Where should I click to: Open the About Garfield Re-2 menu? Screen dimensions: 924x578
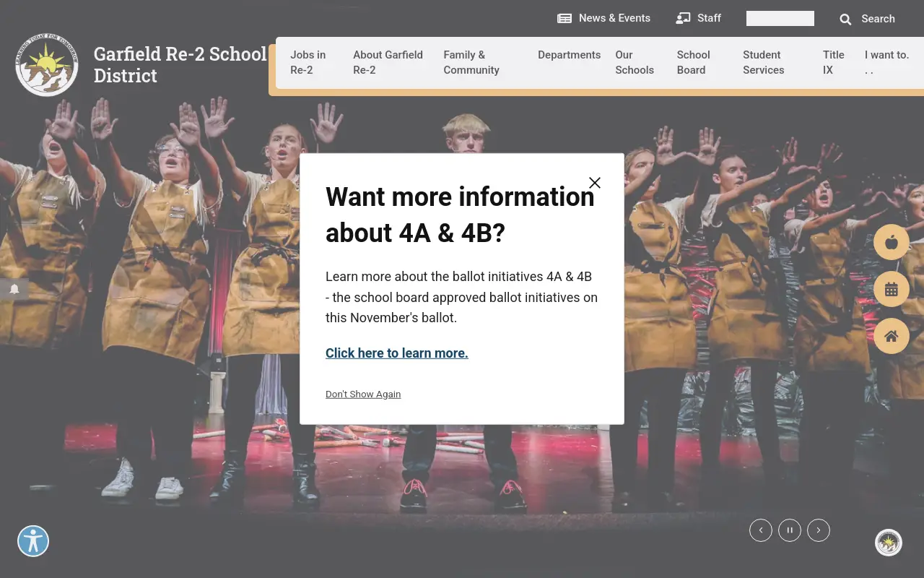tap(388, 62)
